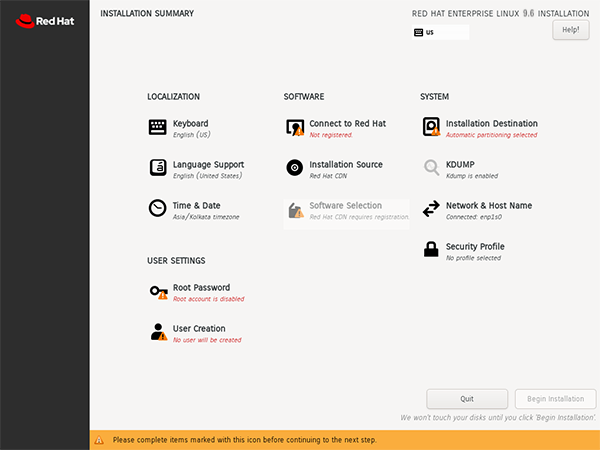
Task: Click the US keyboard layout indicator
Action: [440, 32]
